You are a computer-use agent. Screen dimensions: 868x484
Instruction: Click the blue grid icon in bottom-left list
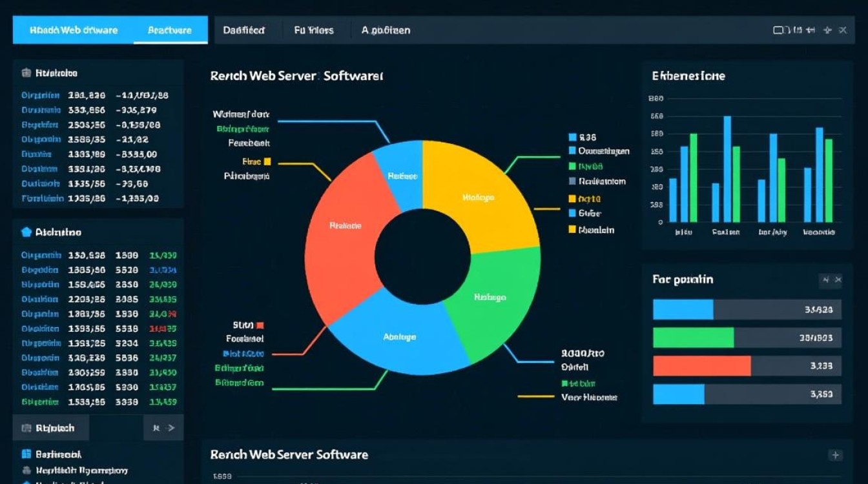point(26,454)
